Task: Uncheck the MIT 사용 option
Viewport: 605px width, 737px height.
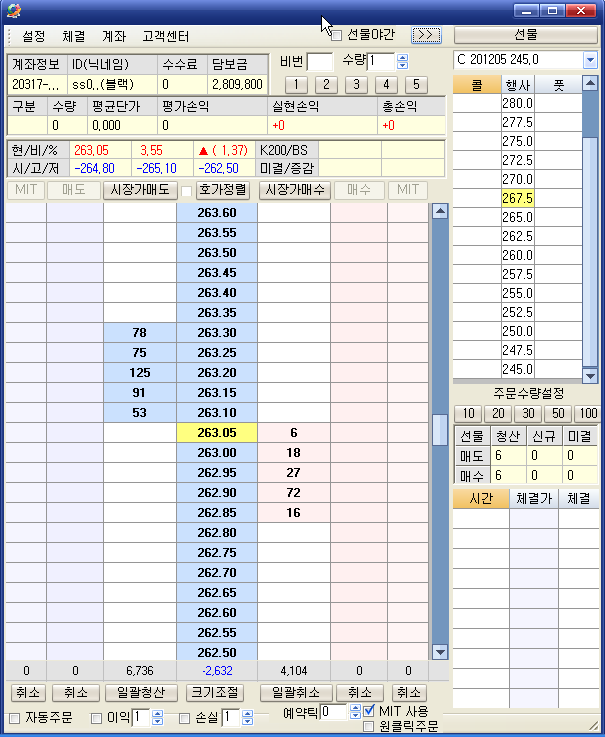Action: [x=369, y=710]
